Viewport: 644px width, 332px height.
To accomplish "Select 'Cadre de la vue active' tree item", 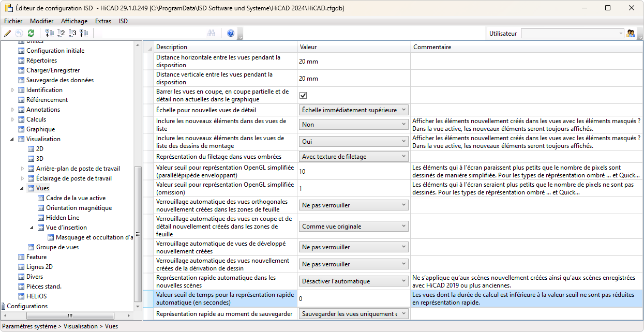I will click(x=76, y=198).
